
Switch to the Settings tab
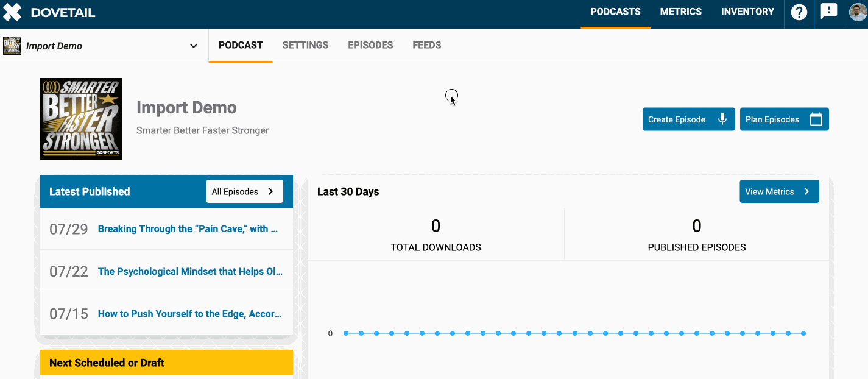click(x=305, y=45)
